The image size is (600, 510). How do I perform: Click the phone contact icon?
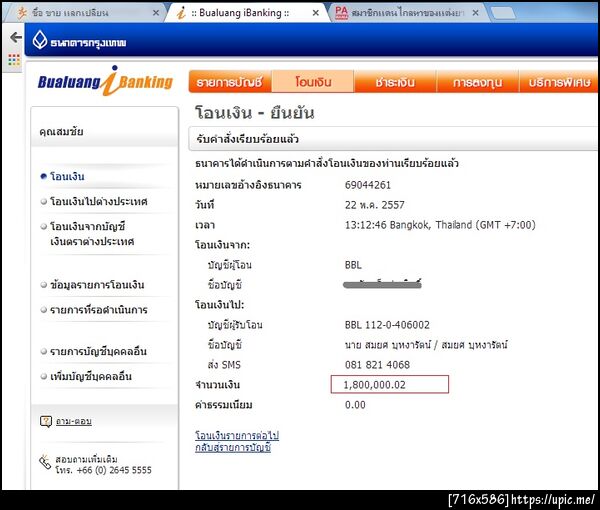tap(45, 462)
